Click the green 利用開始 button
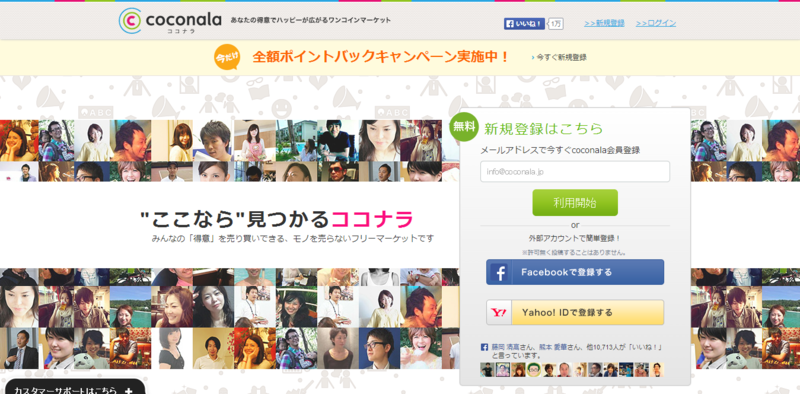 click(x=575, y=203)
